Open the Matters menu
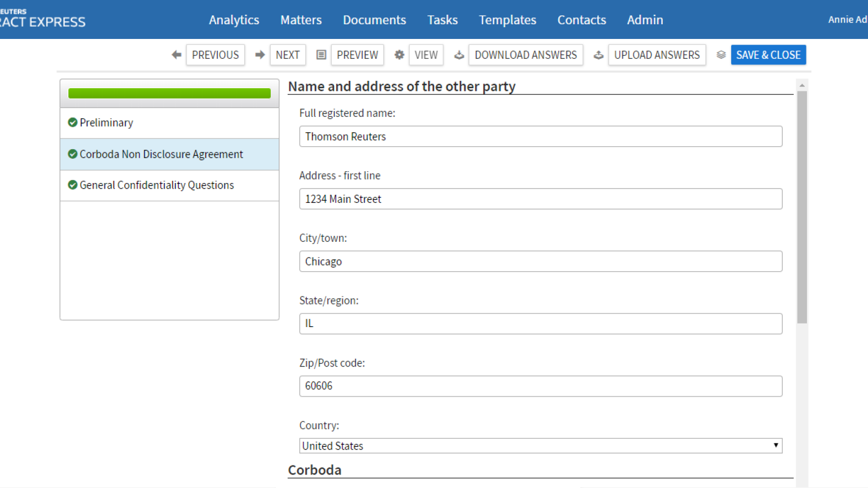Image resolution: width=868 pixels, height=488 pixels. point(301,20)
